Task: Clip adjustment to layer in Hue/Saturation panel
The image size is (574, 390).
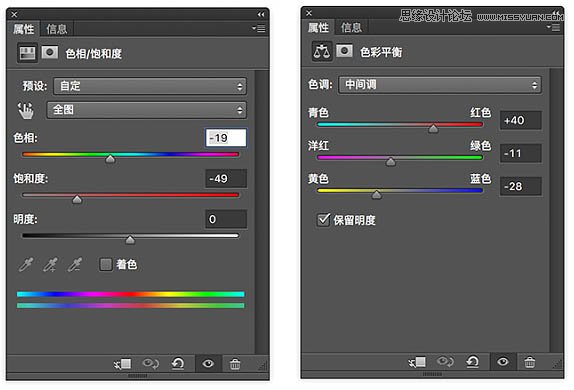Action: pos(122,364)
